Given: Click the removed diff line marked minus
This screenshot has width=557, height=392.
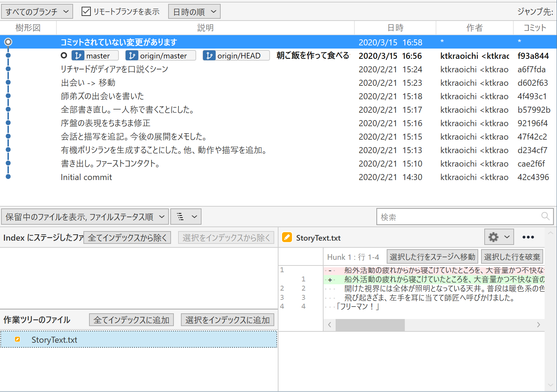Looking at the screenshot, I should point(434,270).
